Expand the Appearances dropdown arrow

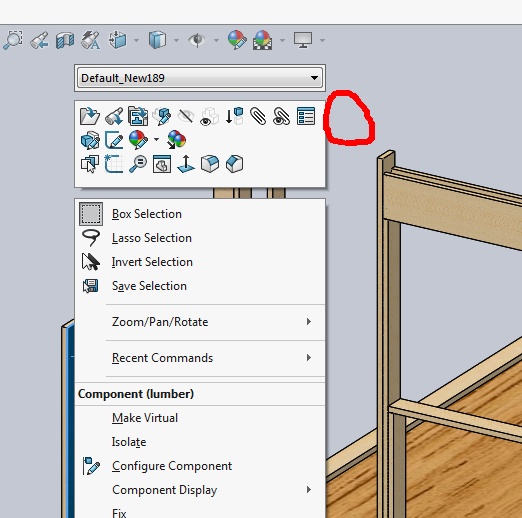tap(156, 140)
